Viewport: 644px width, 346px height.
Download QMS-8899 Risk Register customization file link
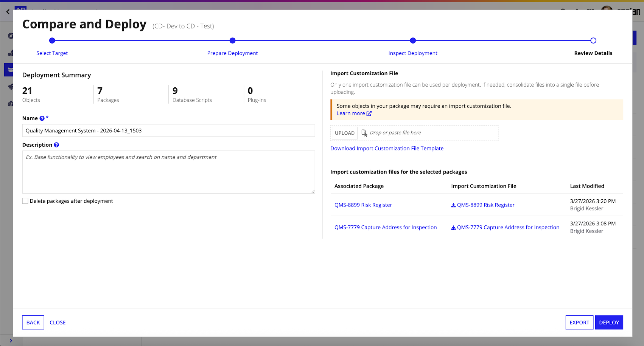(x=486, y=205)
